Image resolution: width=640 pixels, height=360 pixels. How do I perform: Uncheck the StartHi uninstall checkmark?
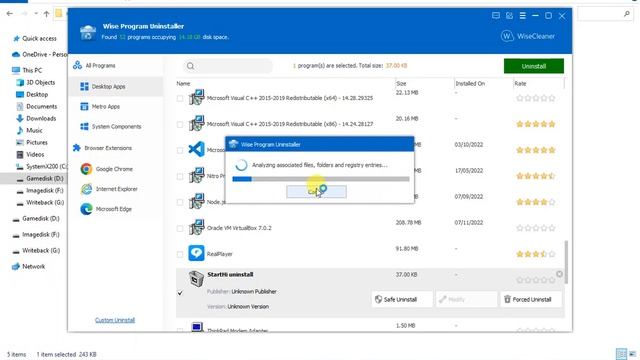pos(180,293)
